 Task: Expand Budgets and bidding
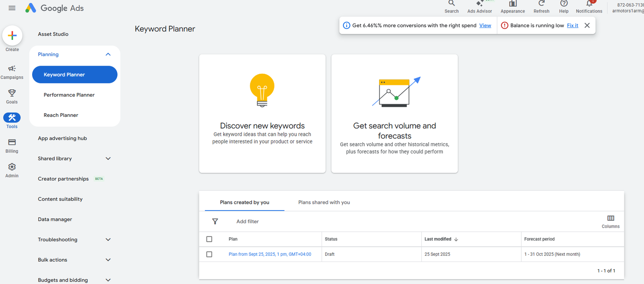108,280
